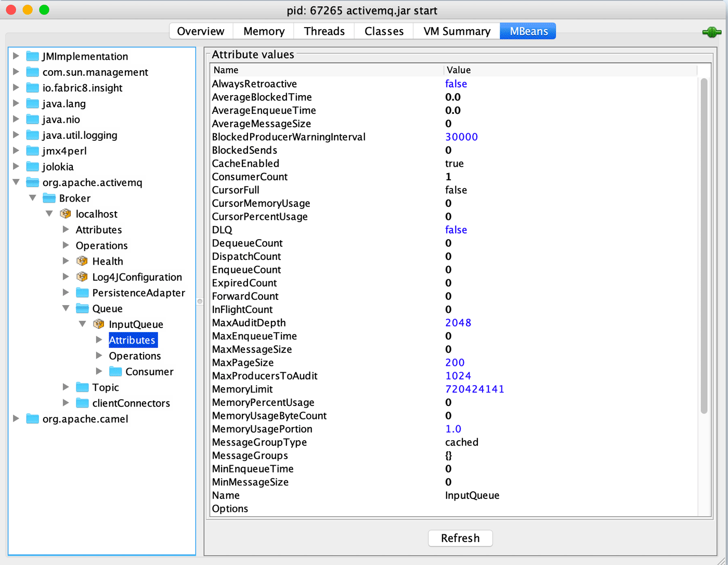Click the Refresh button
The width and height of the screenshot is (728, 565).
(460, 538)
